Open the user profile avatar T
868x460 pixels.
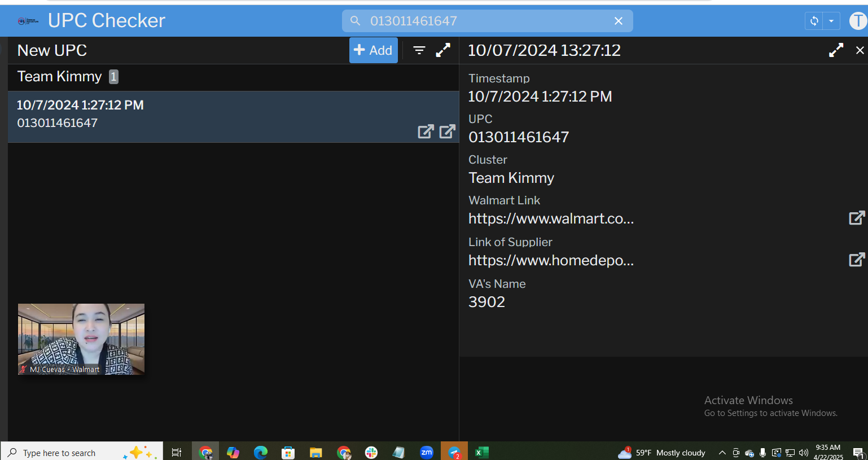(x=858, y=21)
